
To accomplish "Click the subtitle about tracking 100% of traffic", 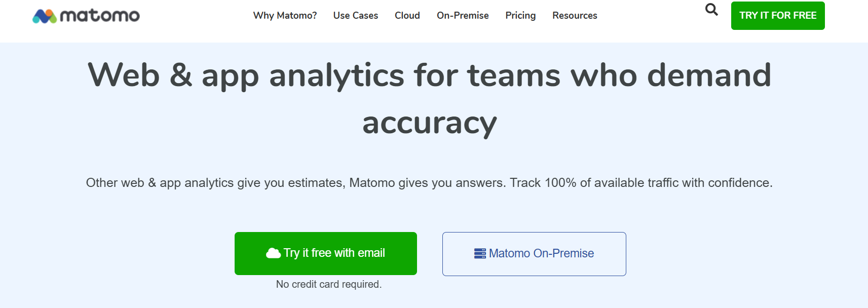I will (x=430, y=182).
